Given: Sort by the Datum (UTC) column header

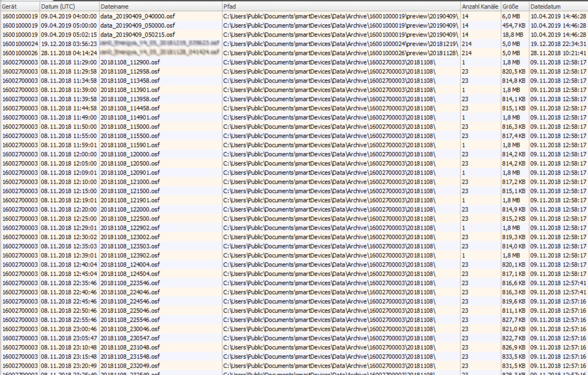Looking at the screenshot, I should point(69,6).
